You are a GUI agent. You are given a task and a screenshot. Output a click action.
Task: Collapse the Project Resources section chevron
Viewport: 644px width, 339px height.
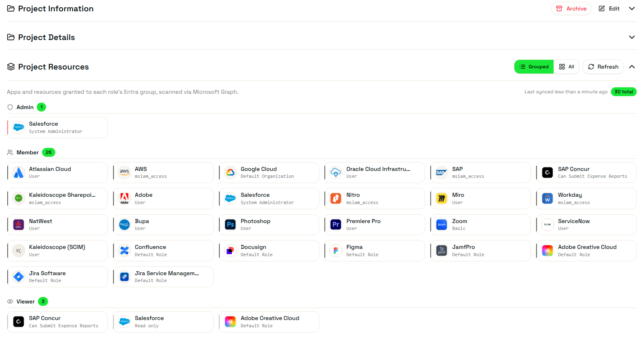[632, 67]
